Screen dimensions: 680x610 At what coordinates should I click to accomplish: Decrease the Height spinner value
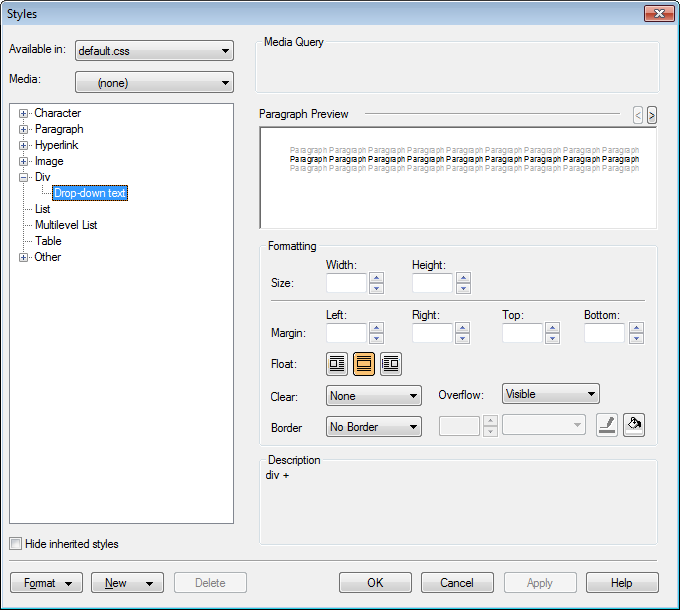pyautogui.click(x=463, y=289)
